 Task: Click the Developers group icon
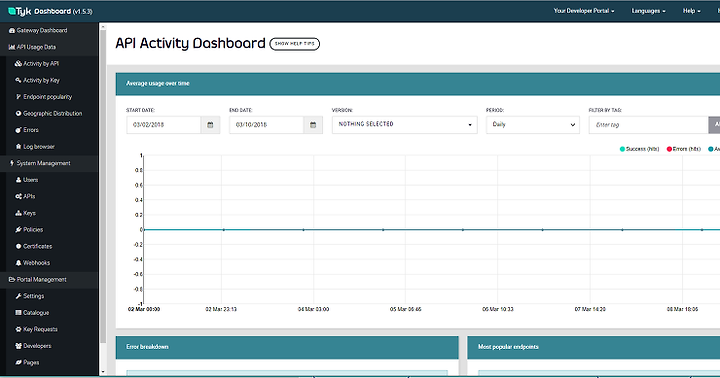tap(18, 346)
